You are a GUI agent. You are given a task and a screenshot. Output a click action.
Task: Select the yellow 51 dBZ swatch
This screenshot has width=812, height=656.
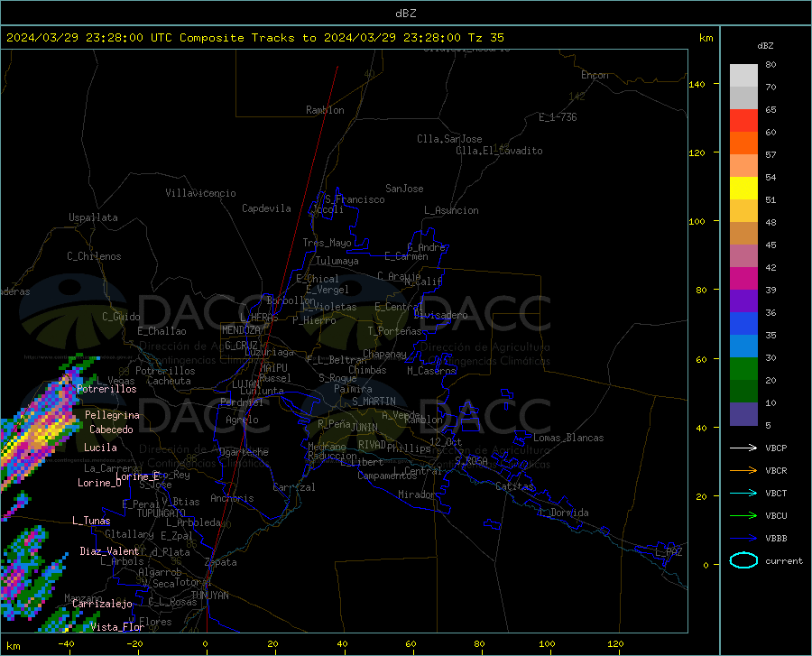(x=743, y=189)
